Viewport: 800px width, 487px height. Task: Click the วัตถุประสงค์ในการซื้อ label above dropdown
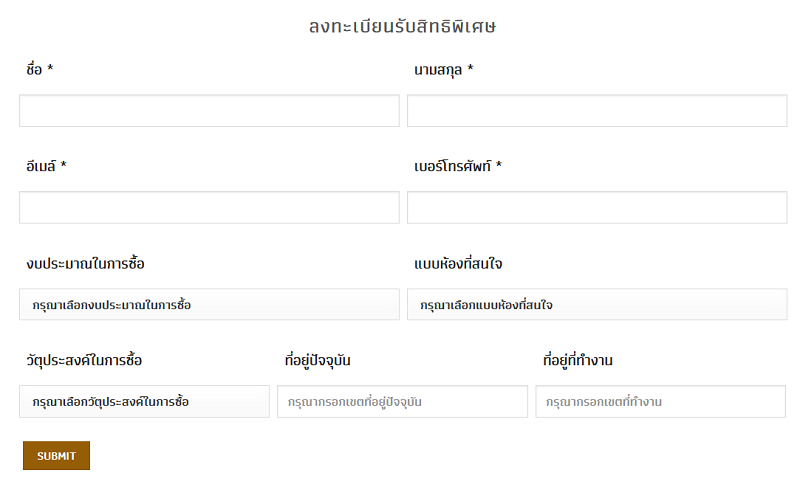click(84, 360)
